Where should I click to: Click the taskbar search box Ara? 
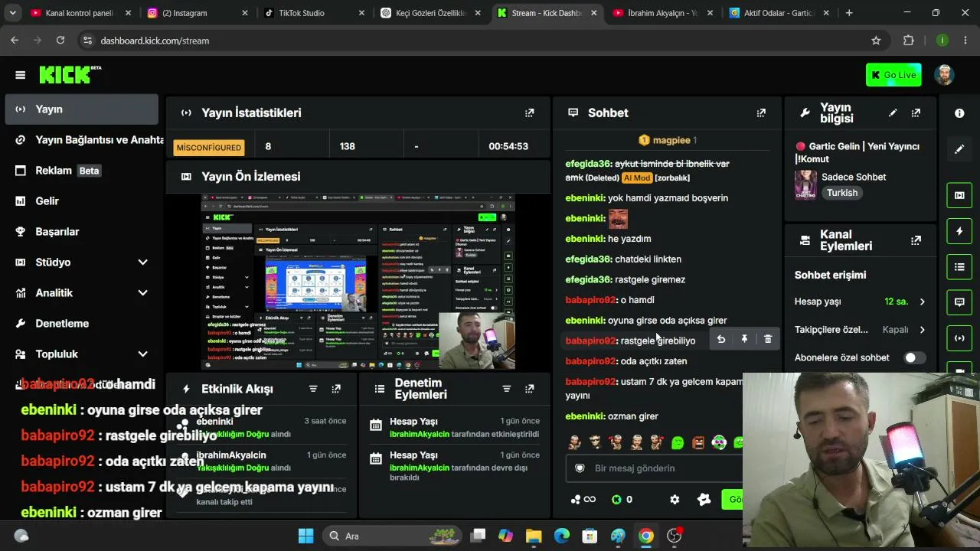pos(391,536)
